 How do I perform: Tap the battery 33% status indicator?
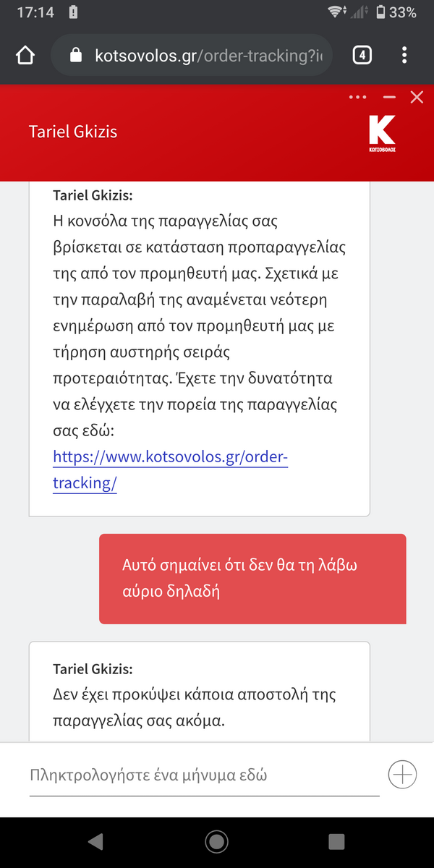point(396,12)
